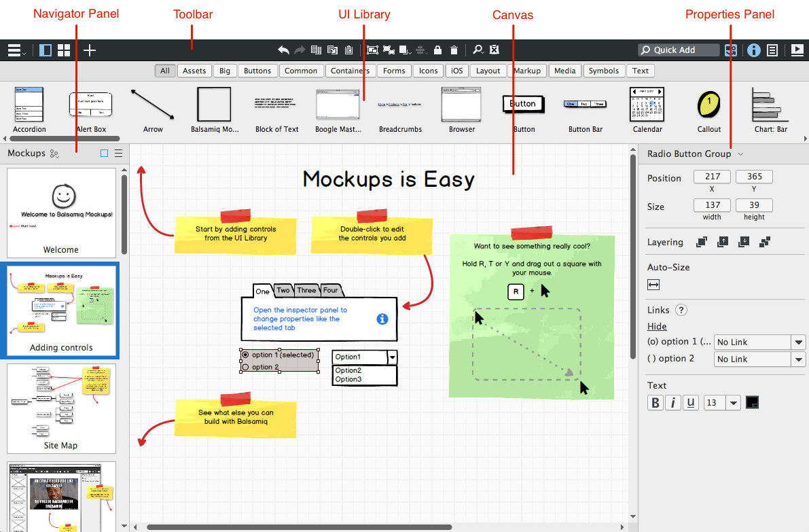
Task: Start the fullscreen presentation mode
Action: tap(797, 50)
